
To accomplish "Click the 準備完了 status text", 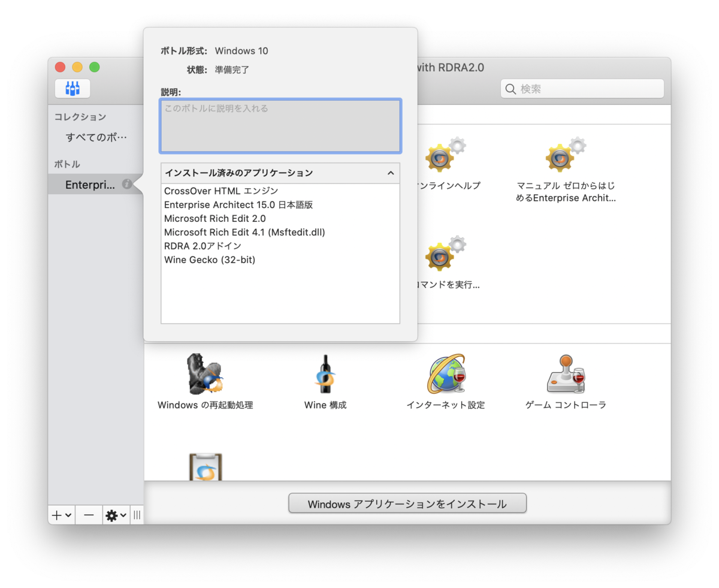I will [232, 70].
